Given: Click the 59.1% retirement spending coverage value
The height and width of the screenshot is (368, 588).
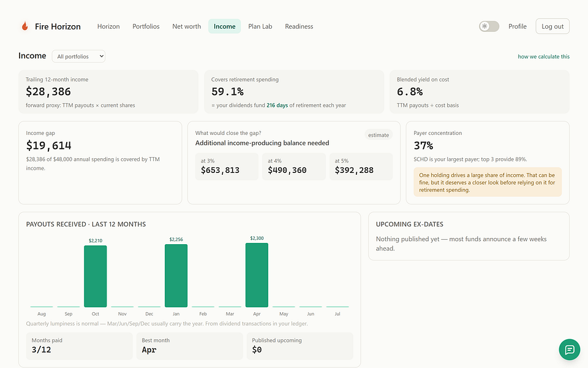Looking at the screenshot, I should click(227, 91).
